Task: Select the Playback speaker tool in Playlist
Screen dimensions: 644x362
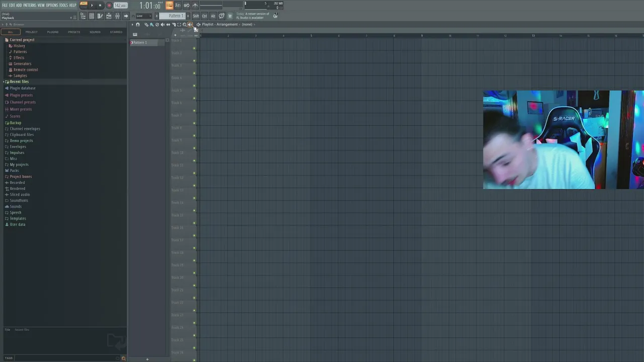Action: [x=190, y=24]
